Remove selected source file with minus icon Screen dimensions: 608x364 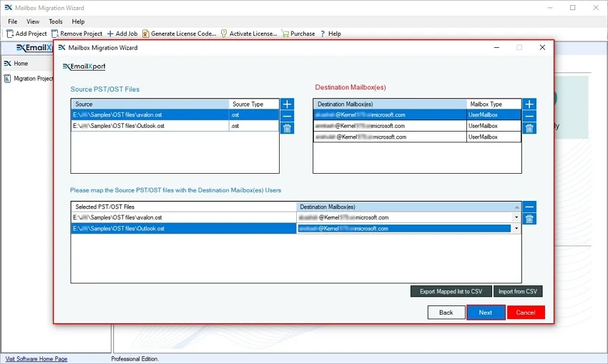click(287, 116)
